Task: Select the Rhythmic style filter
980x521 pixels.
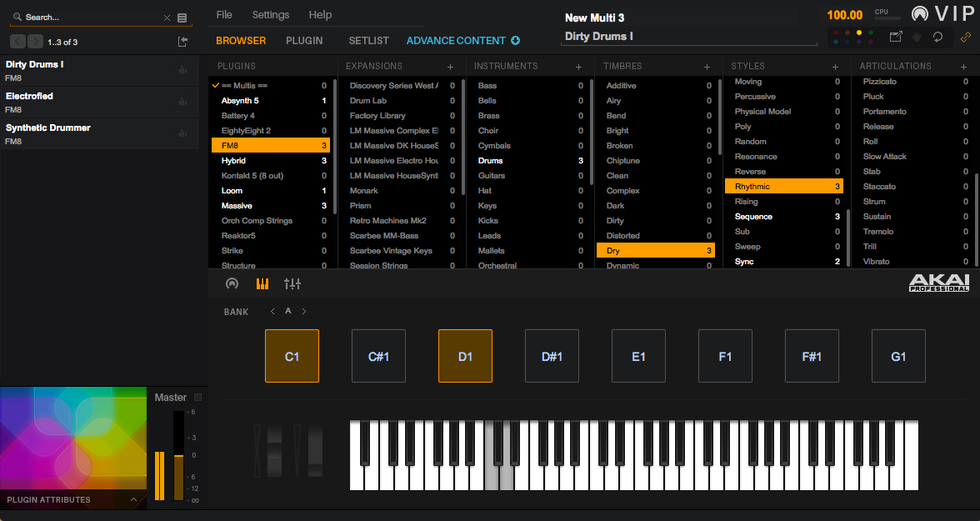Action: tap(783, 187)
